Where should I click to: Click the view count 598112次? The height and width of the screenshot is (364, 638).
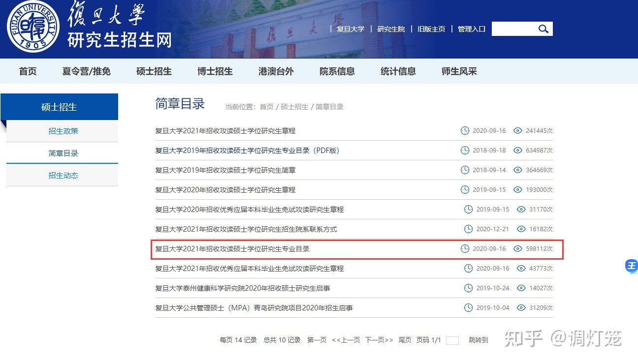pyautogui.click(x=539, y=249)
